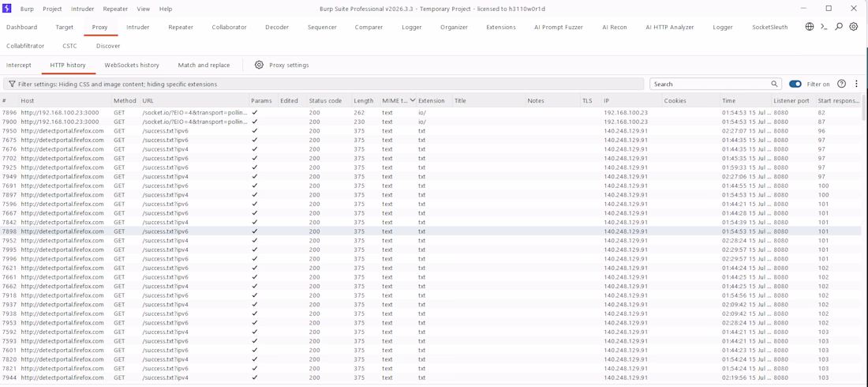Viewport: 868px width, 387px height.
Task: Sort by the Length column header
Action: (x=365, y=101)
